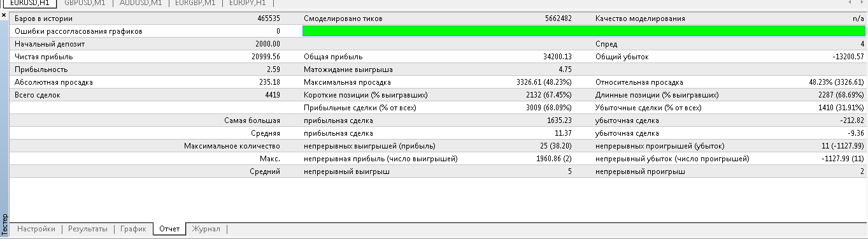The height and width of the screenshot is (239, 868).
Task: Select the largest loss value -212.82
Action: point(852,120)
